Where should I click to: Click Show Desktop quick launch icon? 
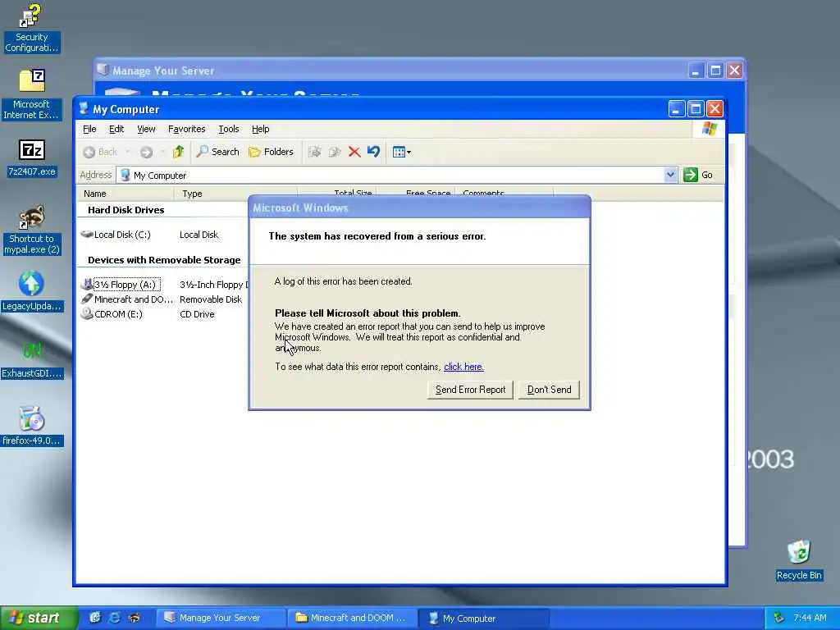95,618
